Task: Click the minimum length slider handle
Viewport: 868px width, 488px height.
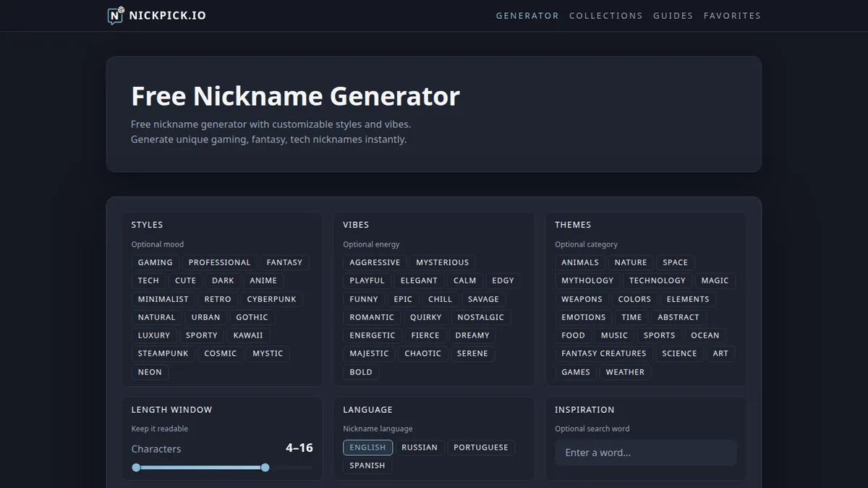Action: coord(136,468)
